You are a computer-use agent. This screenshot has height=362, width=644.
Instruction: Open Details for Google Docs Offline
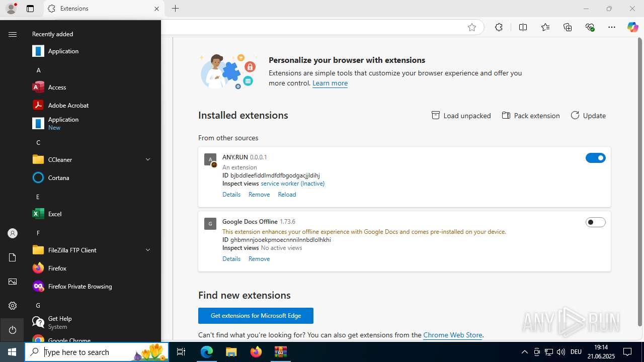231,259
